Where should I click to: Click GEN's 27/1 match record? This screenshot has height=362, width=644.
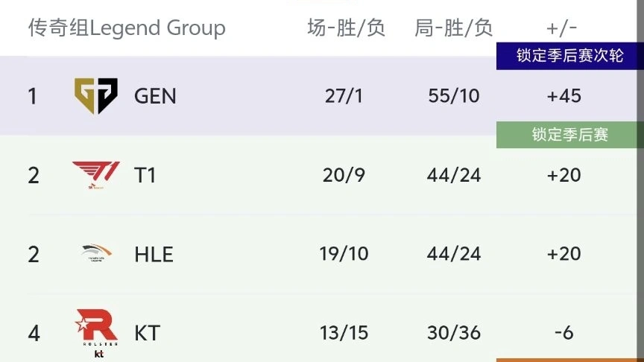tap(344, 96)
